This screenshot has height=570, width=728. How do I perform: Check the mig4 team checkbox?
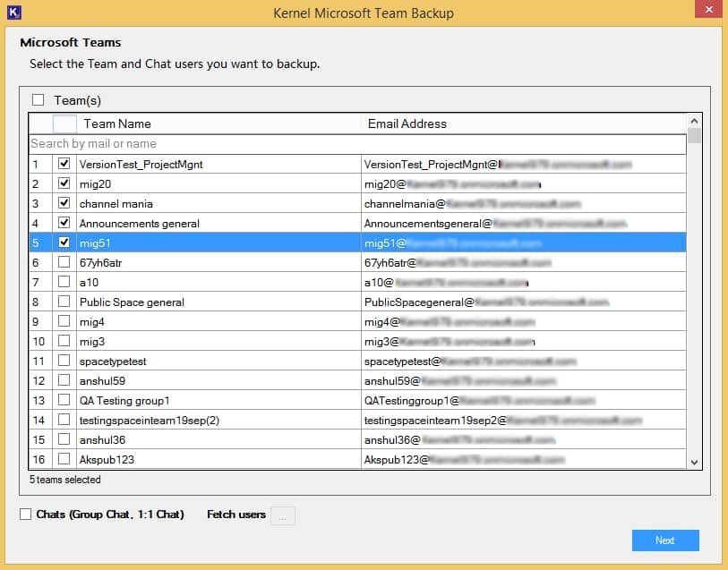click(64, 321)
